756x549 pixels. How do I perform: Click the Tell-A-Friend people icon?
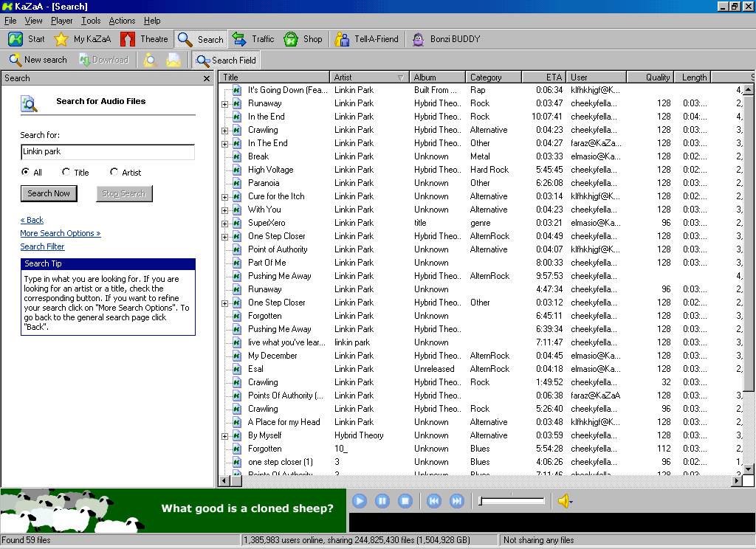click(342, 39)
